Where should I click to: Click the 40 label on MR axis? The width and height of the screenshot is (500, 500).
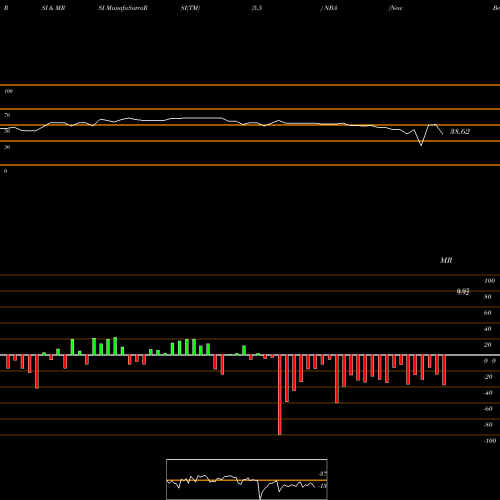click(488, 329)
